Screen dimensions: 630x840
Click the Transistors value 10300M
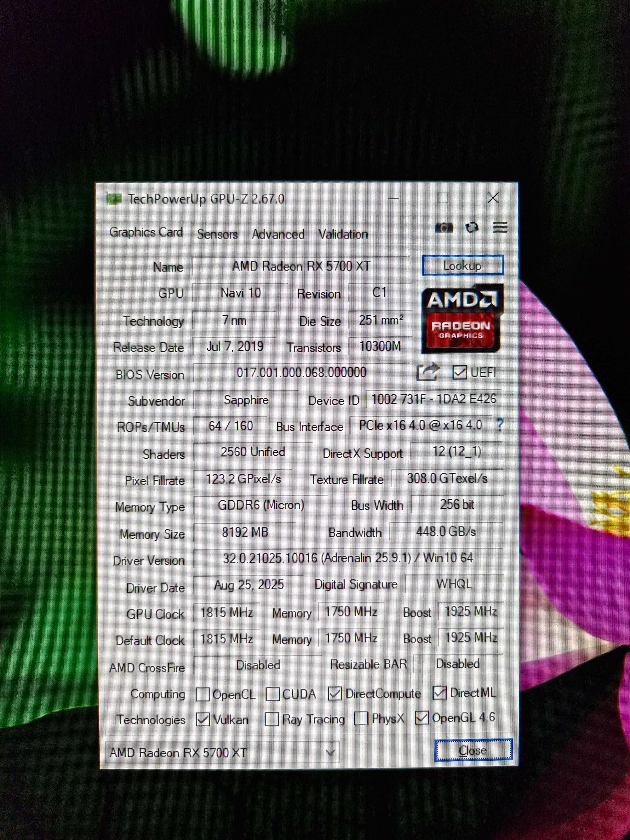tap(380, 346)
